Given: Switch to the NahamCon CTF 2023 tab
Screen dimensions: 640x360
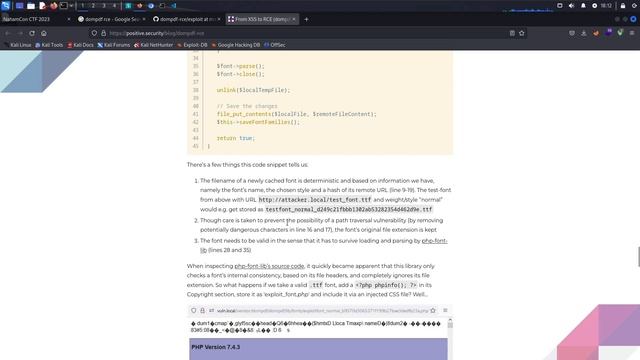Looking at the screenshot, I should tap(36, 19).
